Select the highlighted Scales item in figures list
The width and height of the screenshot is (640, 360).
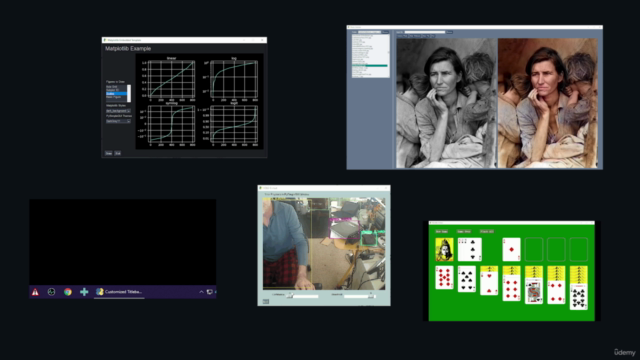pyautogui.click(x=116, y=94)
